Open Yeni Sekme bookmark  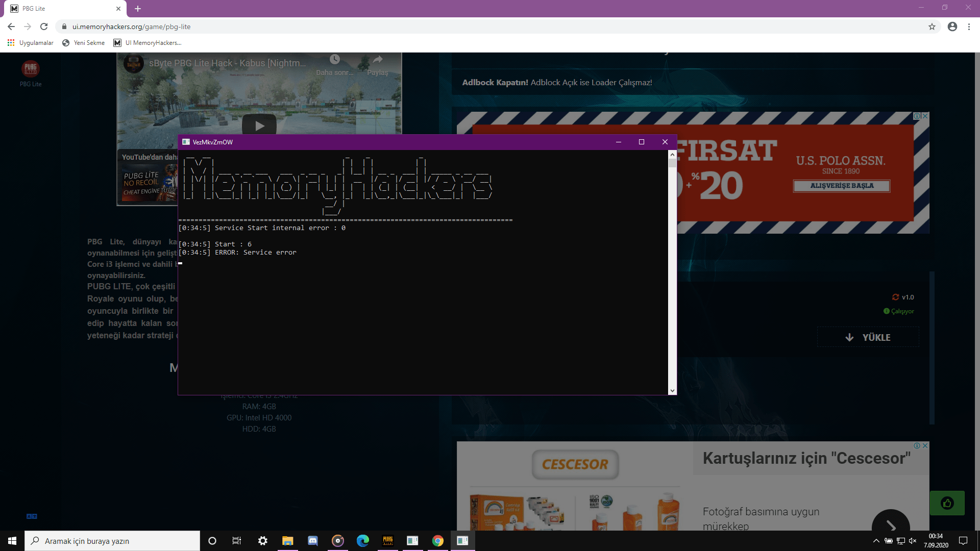click(x=84, y=43)
